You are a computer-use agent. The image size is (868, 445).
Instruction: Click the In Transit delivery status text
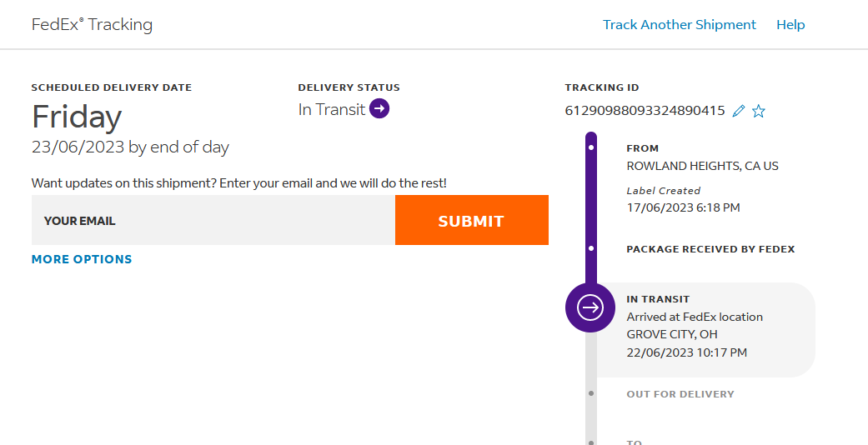pyautogui.click(x=332, y=109)
